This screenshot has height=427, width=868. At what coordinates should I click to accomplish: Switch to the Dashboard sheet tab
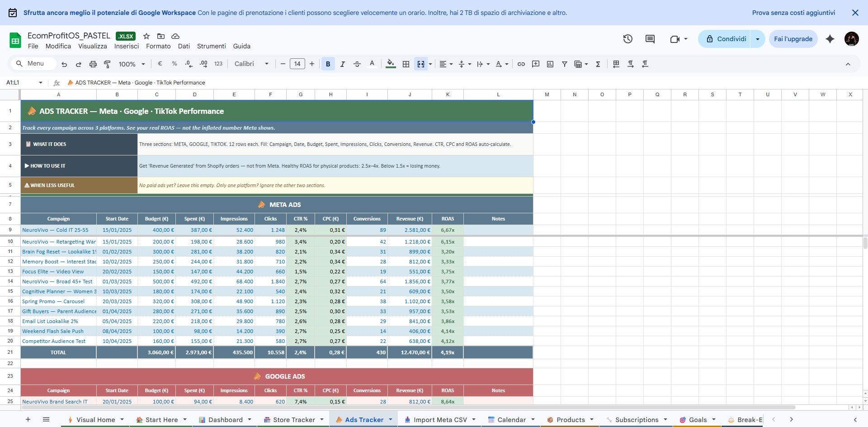pos(225,419)
